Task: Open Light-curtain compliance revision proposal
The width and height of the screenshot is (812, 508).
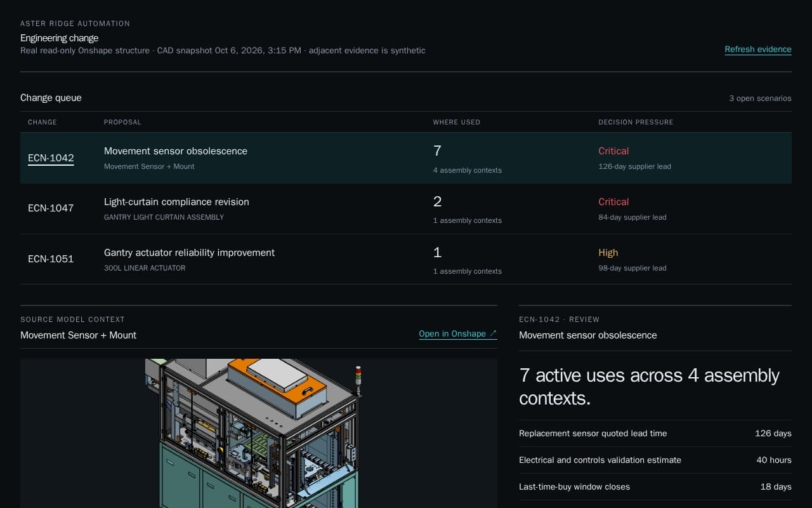Action: 176,202
